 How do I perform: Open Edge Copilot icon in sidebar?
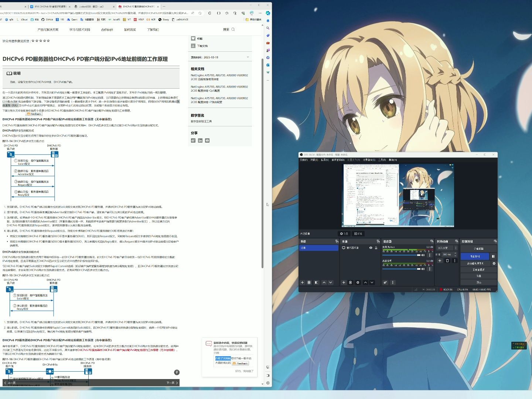[268, 13]
